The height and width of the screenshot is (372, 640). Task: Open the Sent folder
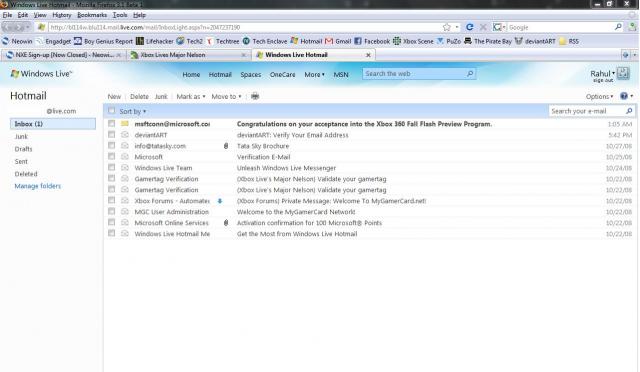click(x=21, y=161)
